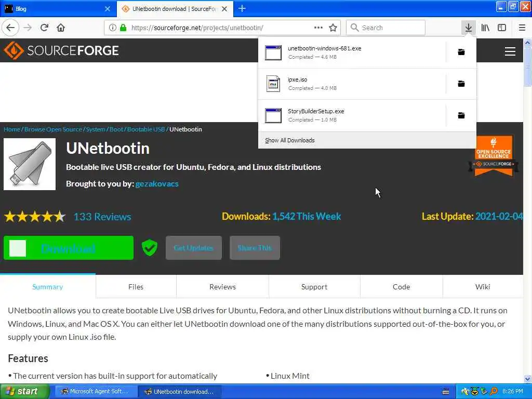Click Bootable USB breadcrumb link

pyautogui.click(x=146, y=129)
